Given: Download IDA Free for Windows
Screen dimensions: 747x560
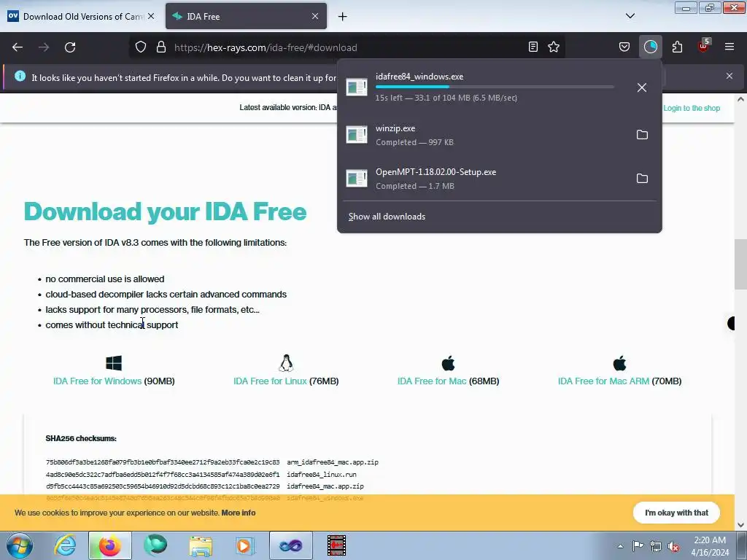Looking at the screenshot, I should pos(97,381).
